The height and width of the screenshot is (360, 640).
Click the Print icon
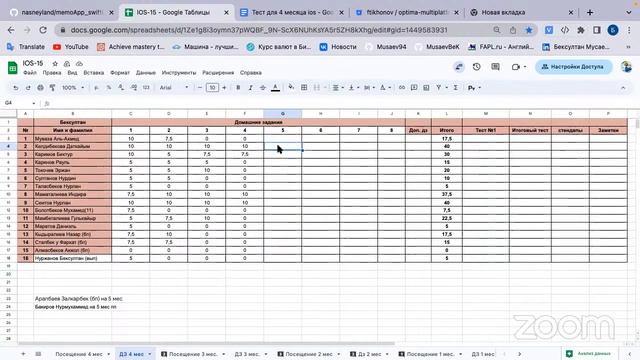[40, 88]
